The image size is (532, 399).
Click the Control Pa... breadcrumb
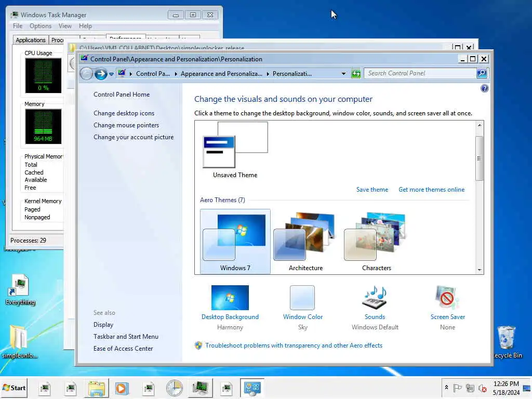(x=153, y=74)
